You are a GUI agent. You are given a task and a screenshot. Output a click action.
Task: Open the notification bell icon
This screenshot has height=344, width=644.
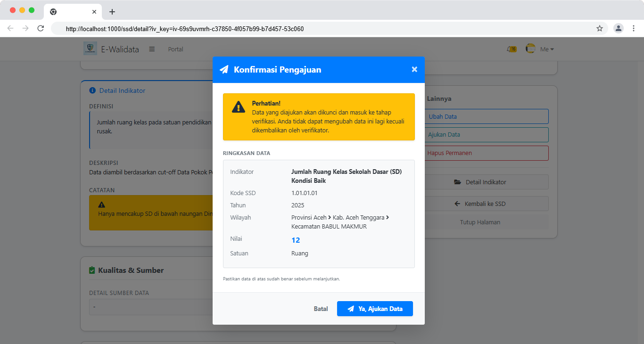[x=511, y=49]
